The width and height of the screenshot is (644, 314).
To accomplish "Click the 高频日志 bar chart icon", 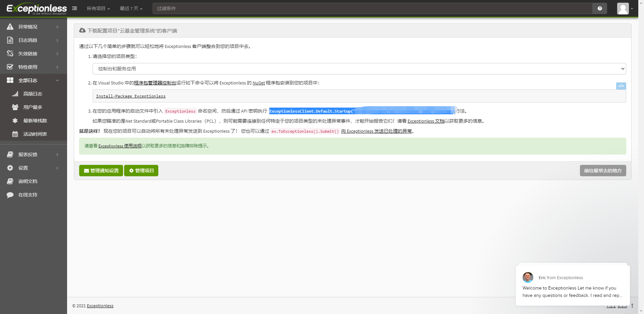I will point(15,94).
